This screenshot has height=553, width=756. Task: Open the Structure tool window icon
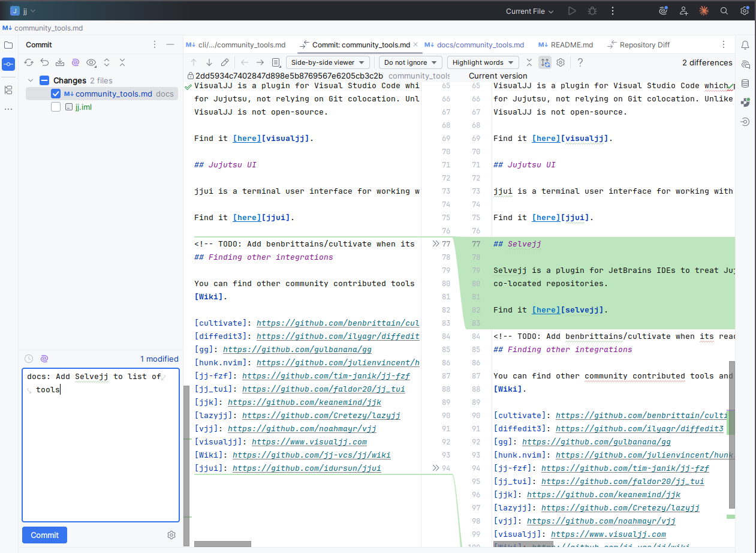[8, 90]
